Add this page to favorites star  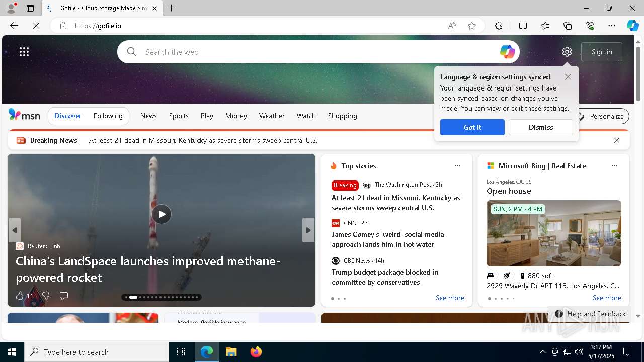pos(472,26)
